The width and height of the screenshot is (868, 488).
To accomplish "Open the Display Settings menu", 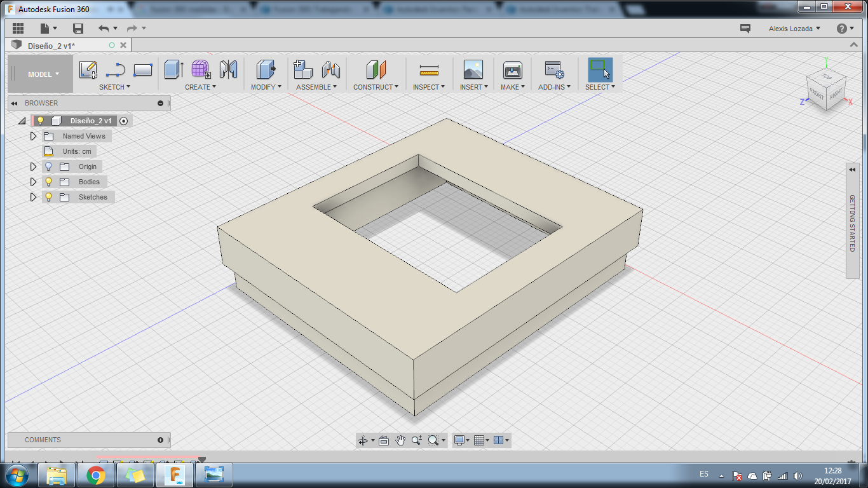I will pos(461,440).
